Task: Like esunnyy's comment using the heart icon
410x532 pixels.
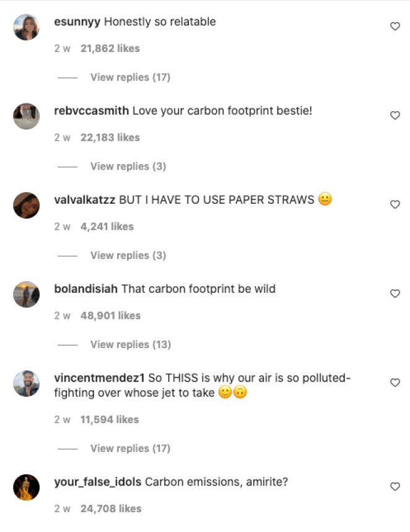Action: [395, 26]
